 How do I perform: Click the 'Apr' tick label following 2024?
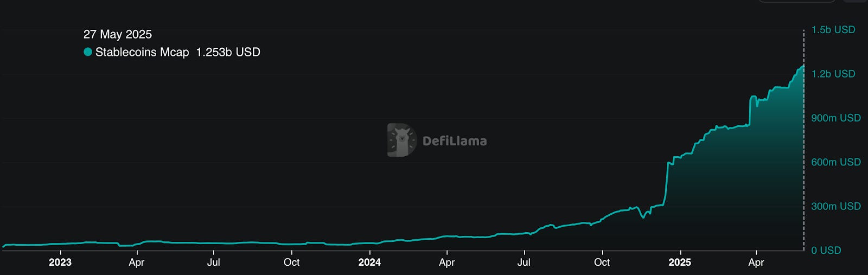(446, 263)
